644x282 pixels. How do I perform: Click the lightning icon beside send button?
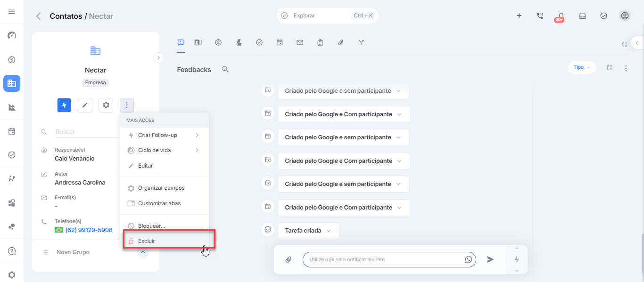click(517, 259)
